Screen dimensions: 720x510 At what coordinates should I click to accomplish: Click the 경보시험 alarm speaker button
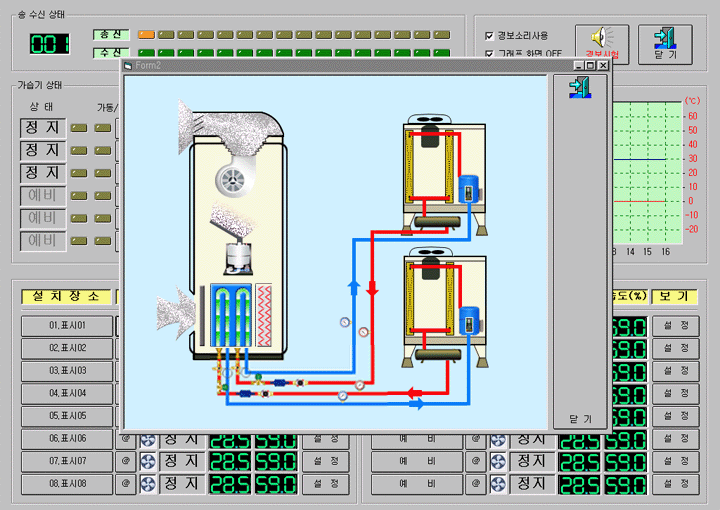click(x=602, y=45)
